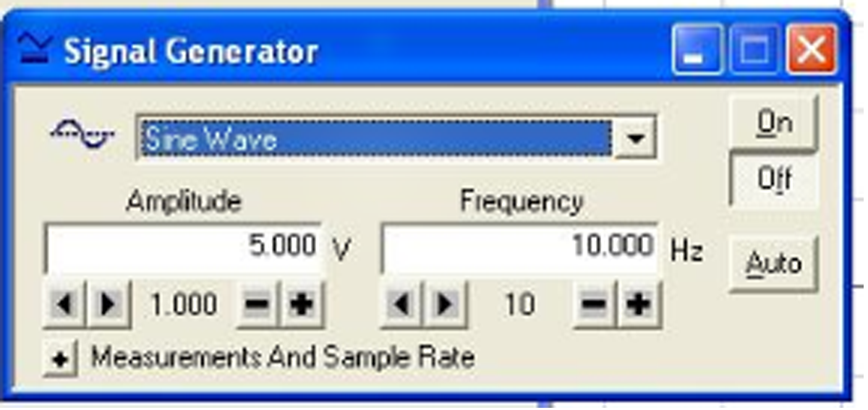Increase amplitude with the plus button
This screenshot has width=868, height=410.
click(x=302, y=305)
